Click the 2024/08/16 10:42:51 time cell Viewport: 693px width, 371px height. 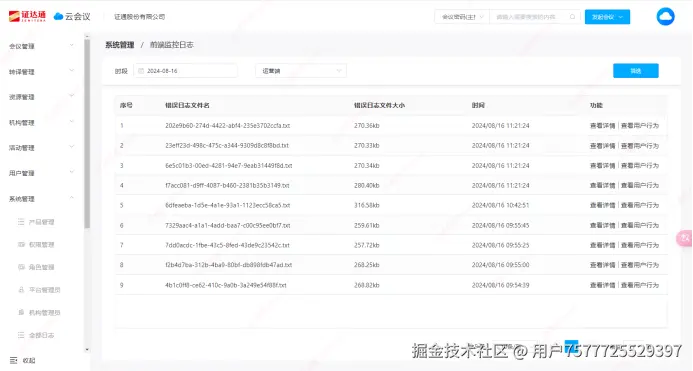500,205
